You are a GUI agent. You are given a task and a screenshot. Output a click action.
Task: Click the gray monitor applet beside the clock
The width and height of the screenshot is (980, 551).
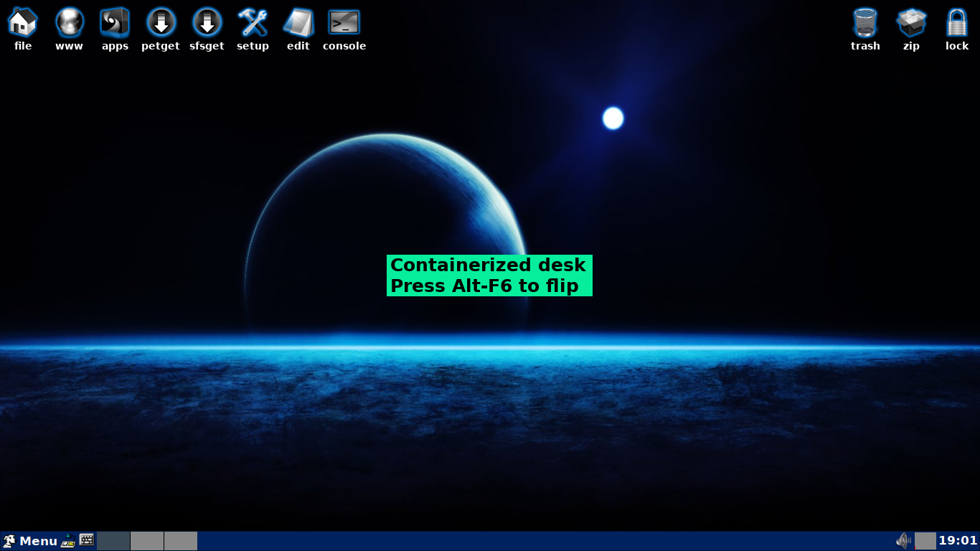[x=925, y=541]
